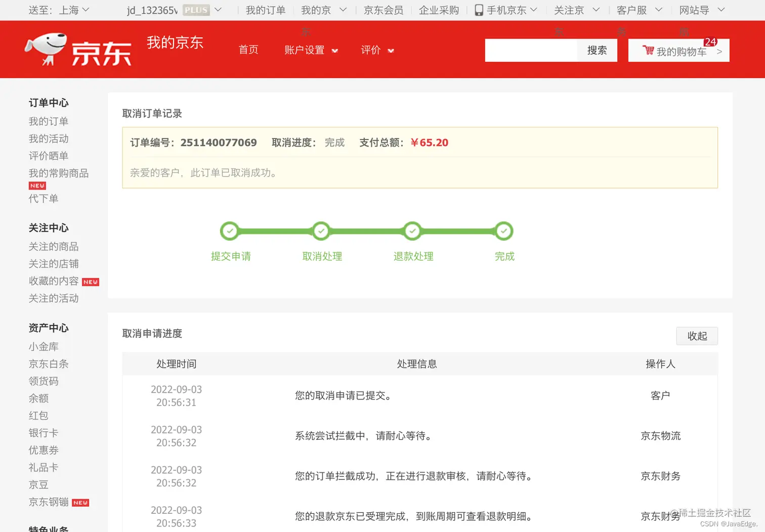Open 关注的活动 in sidebar
This screenshot has height=532, width=765.
pos(54,298)
